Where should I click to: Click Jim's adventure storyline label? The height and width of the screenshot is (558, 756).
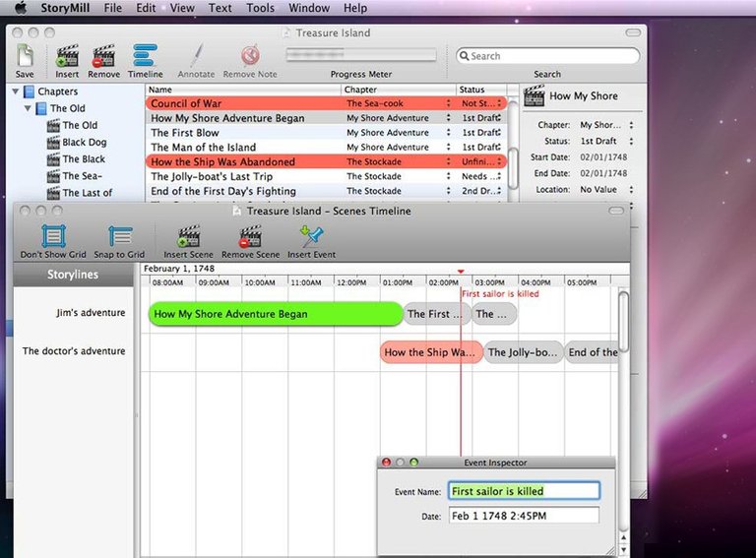[x=91, y=313]
